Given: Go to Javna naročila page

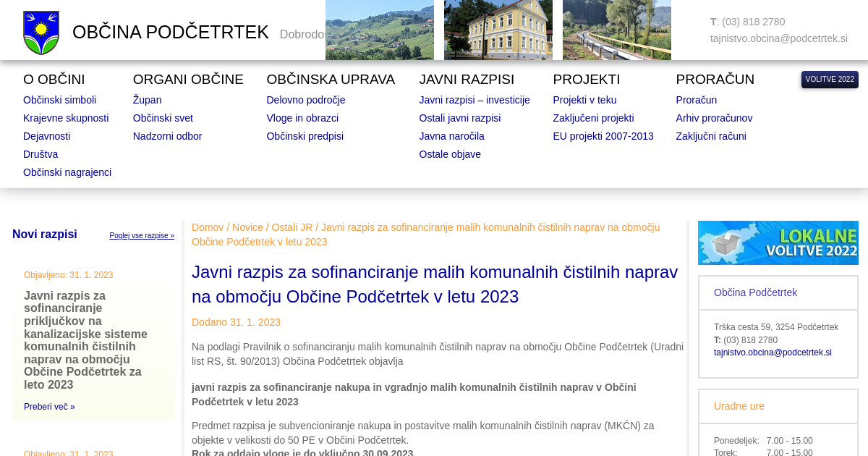Looking at the screenshot, I should point(451,136).
